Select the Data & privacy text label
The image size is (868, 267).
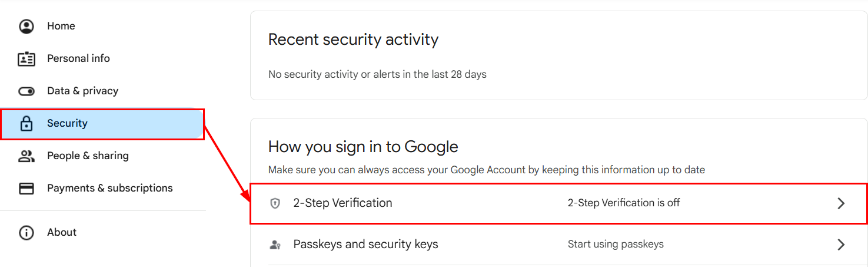pyautogui.click(x=82, y=91)
